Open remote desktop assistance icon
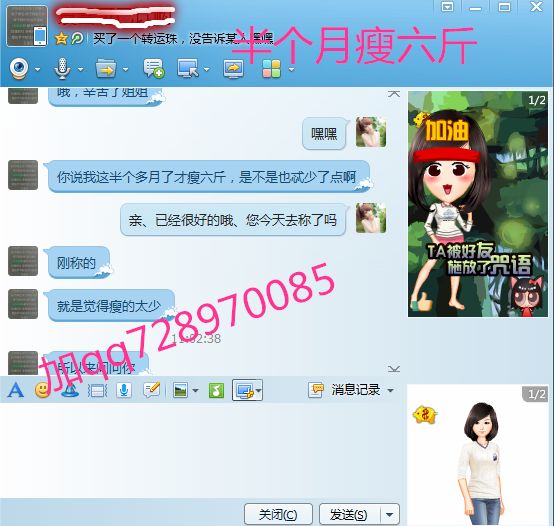This screenshot has width=554, height=526. (188, 69)
